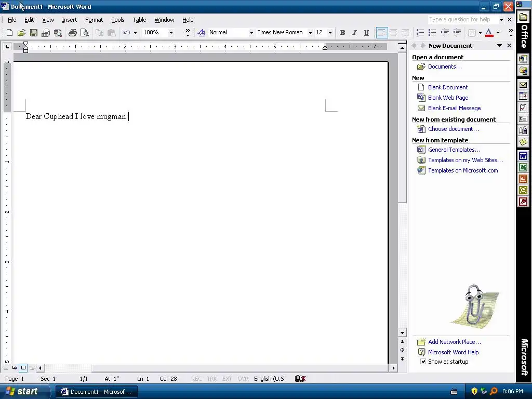Screen dimensions: 532x399
Task: Click the vertical scrollbar down arrow
Action: point(402,333)
